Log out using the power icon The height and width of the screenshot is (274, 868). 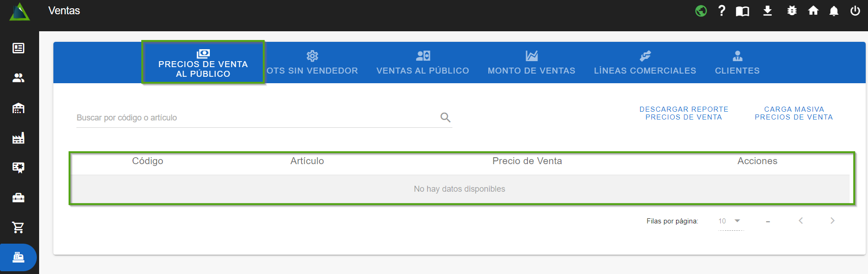[x=855, y=11]
